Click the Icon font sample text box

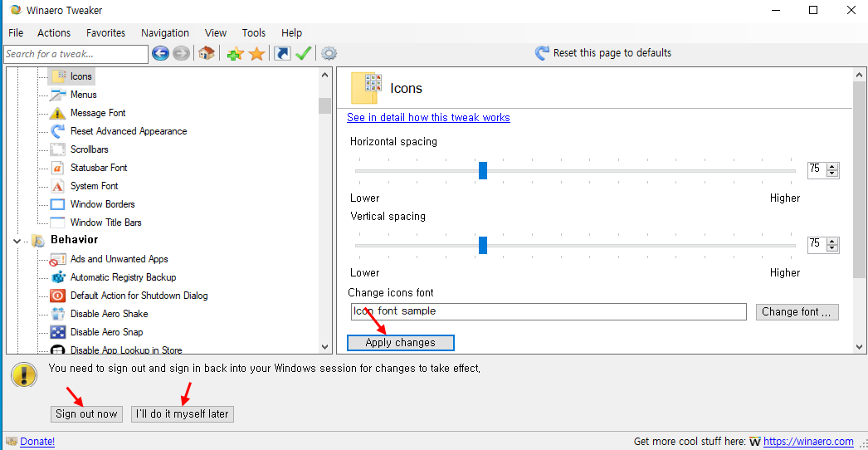tap(549, 311)
